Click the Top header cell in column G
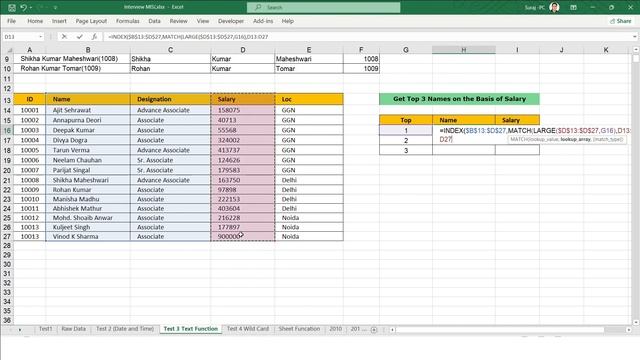 coord(406,120)
